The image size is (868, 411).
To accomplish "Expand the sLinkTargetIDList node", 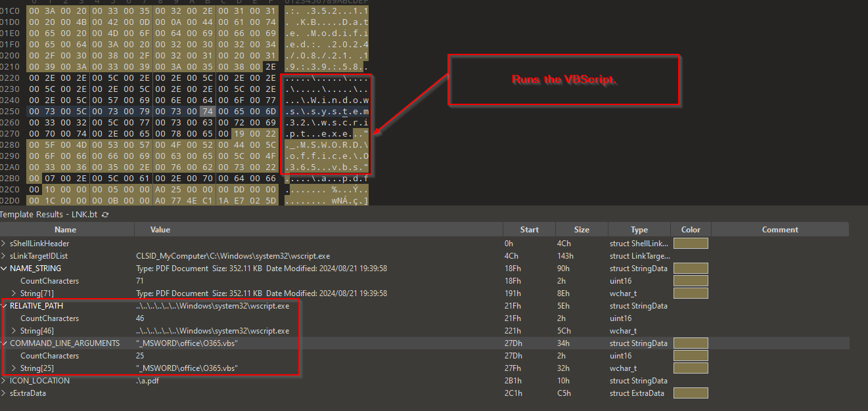I will coord(4,256).
